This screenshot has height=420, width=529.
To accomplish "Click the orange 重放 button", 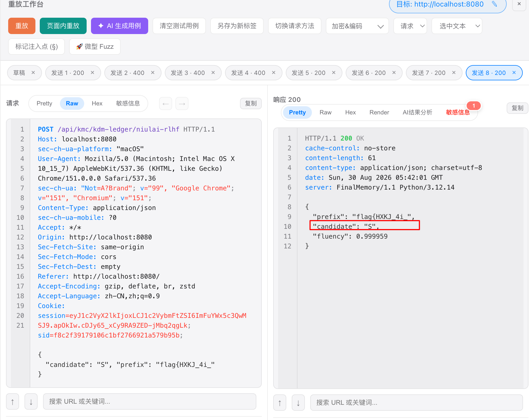I will [22, 26].
